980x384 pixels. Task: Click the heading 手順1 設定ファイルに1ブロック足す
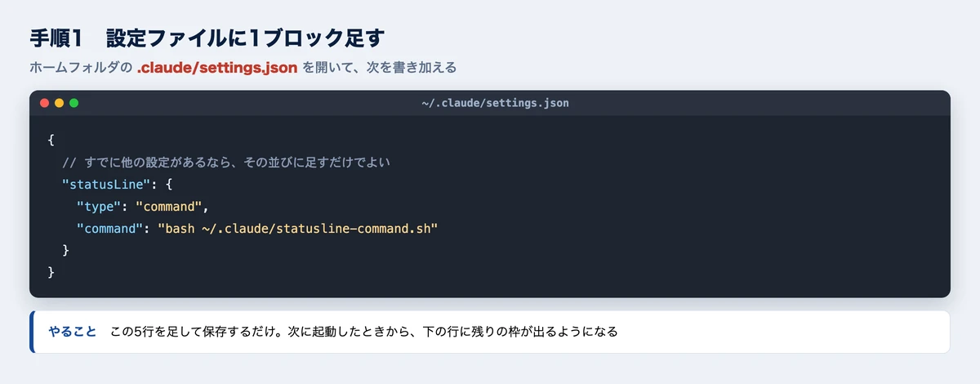coord(207,38)
